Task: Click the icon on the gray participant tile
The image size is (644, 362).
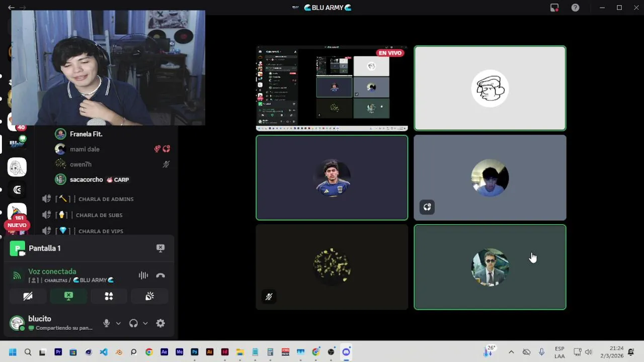Action: click(x=427, y=207)
